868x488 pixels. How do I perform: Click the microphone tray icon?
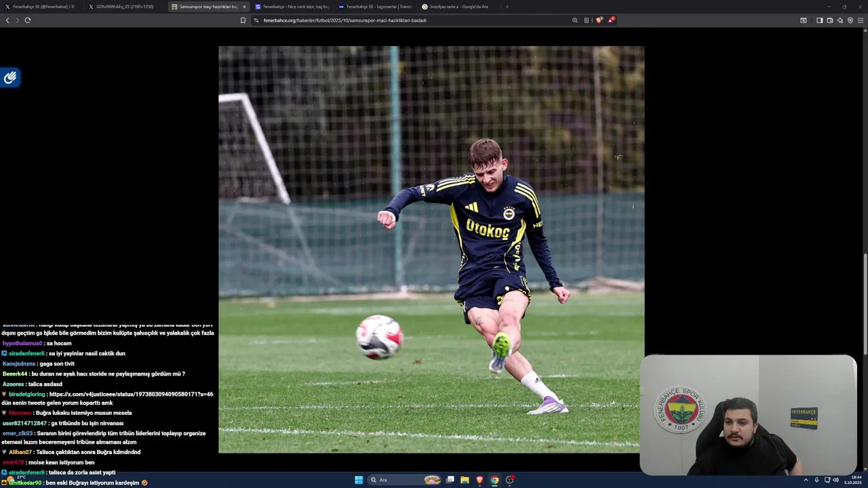pyautogui.click(x=816, y=480)
